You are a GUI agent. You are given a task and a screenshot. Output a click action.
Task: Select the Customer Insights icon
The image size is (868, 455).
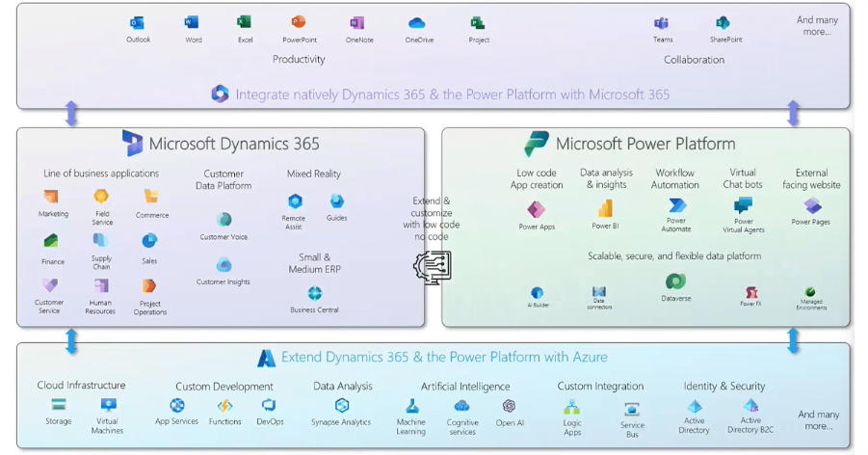[x=224, y=265]
